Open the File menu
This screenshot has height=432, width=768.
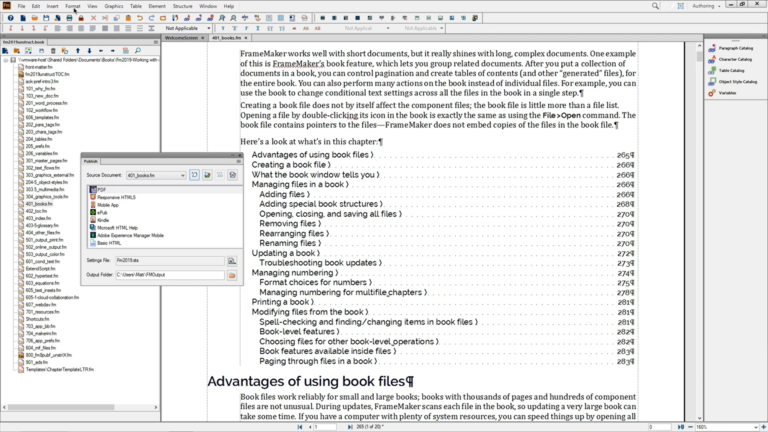click(22, 6)
